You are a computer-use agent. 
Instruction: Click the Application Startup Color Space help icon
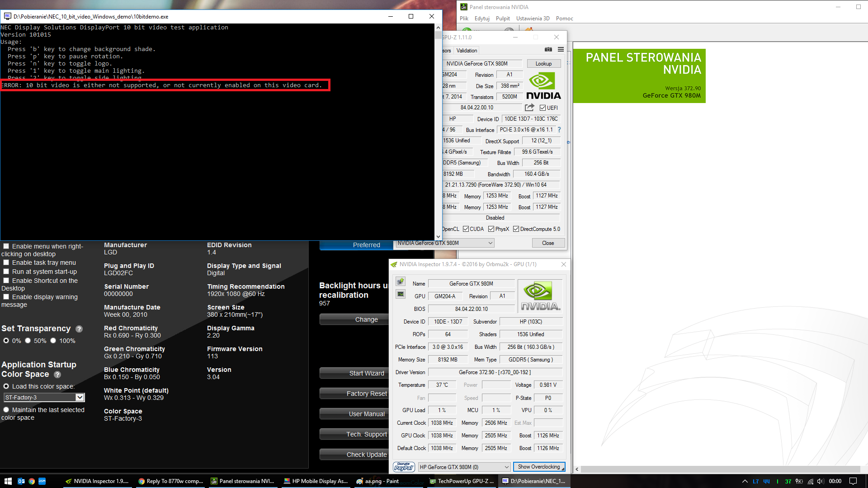pyautogui.click(x=57, y=375)
